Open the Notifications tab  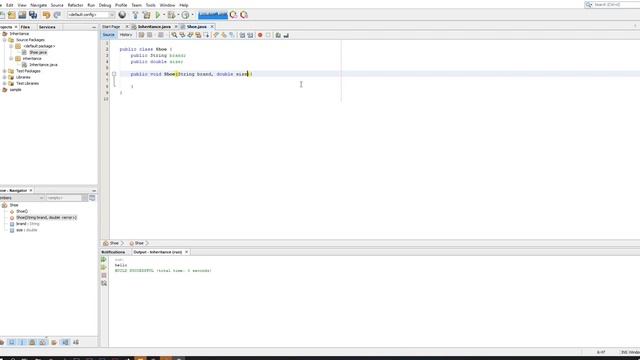113,252
